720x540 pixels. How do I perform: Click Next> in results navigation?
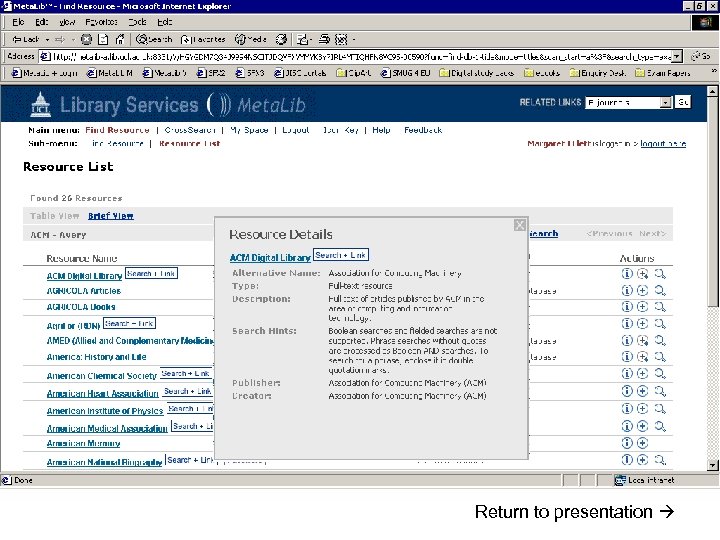pyautogui.click(x=652, y=234)
